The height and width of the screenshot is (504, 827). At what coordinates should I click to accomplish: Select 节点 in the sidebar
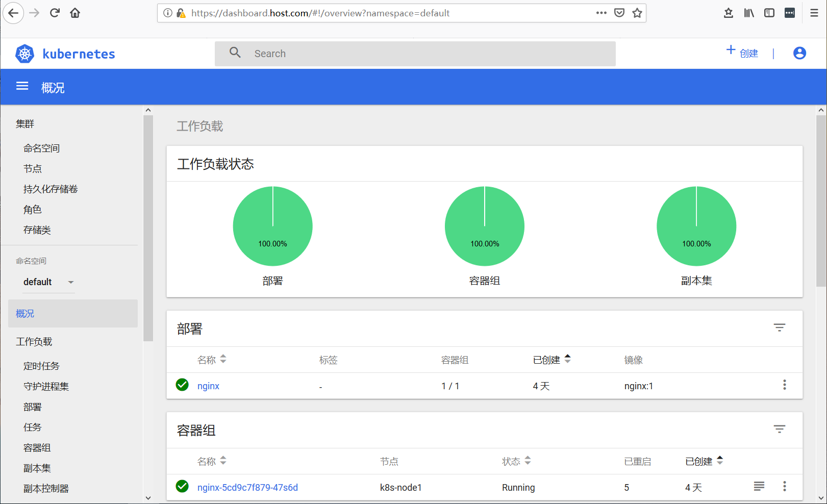pos(33,168)
